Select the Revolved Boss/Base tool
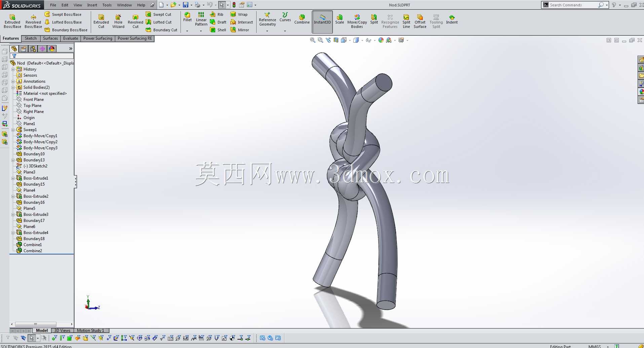 click(33, 22)
